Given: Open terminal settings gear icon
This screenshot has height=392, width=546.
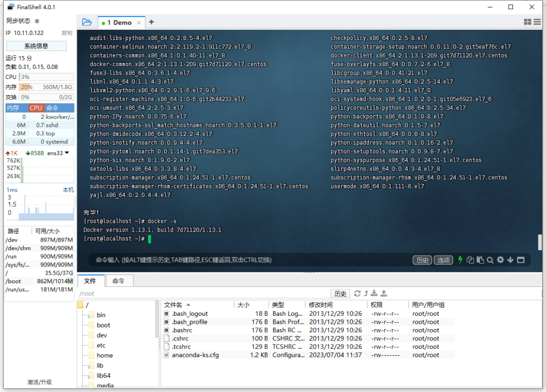Looking at the screenshot, I should click(x=500, y=260).
